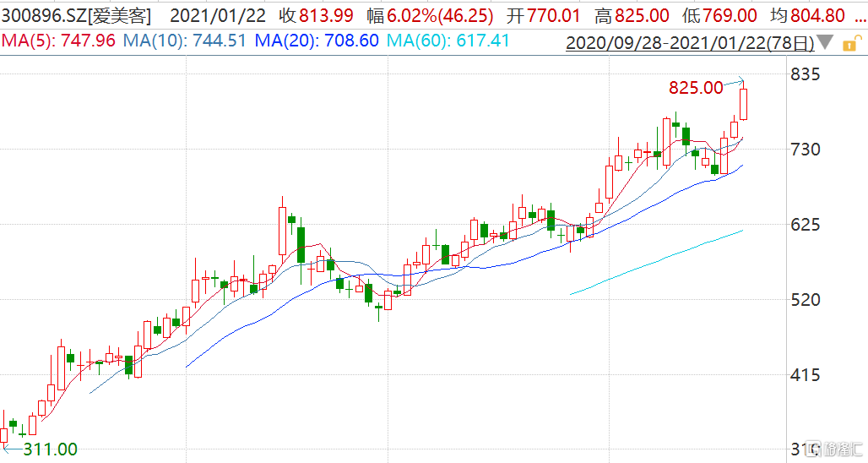
Task: Click the average price 804.80
Action: coord(817,15)
